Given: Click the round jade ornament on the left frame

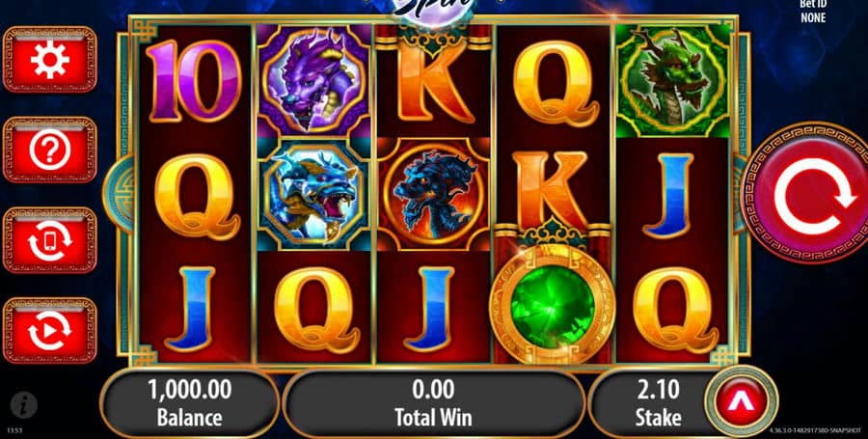Looking at the screenshot, I should click(x=118, y=194).
